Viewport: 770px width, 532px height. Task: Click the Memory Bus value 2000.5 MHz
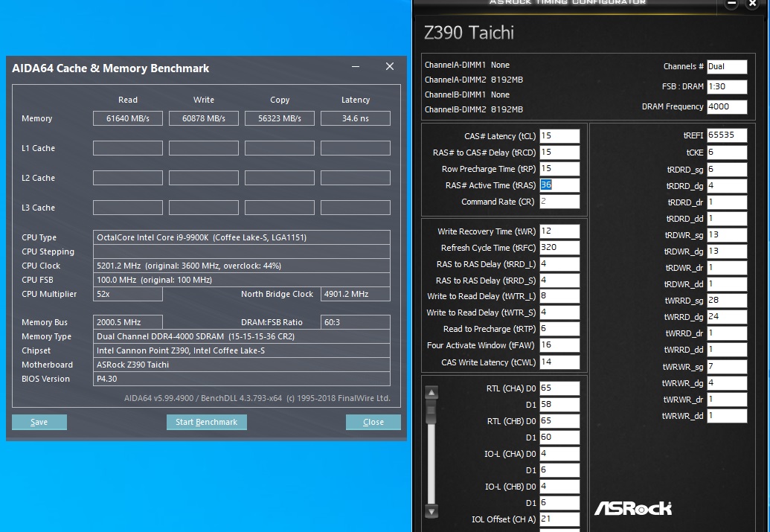click(x=128, y=322)
